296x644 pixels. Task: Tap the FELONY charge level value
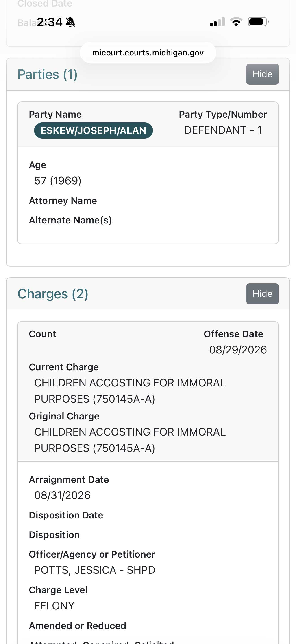coord(54,606)
